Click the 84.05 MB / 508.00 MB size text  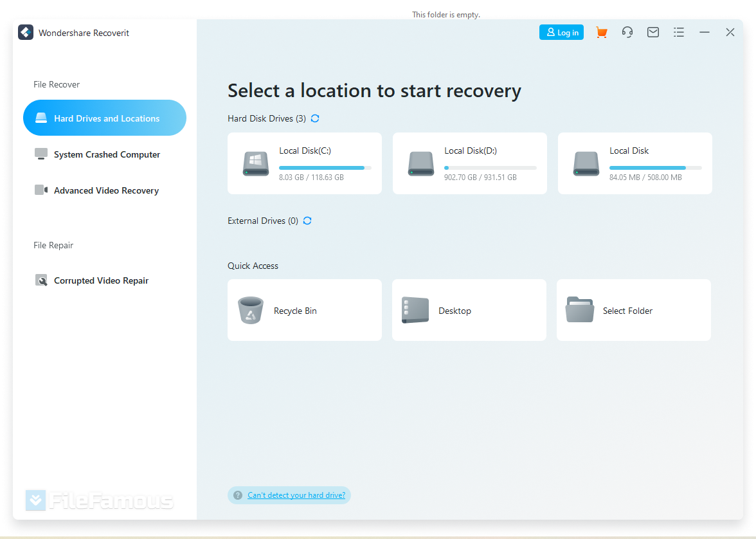click(645, 178)
